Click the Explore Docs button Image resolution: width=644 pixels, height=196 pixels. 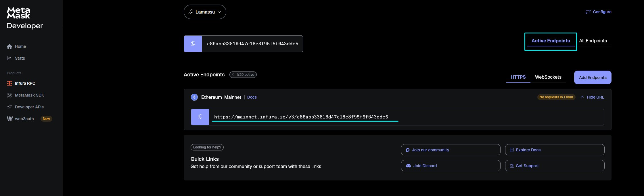click(x=555, y=150)
